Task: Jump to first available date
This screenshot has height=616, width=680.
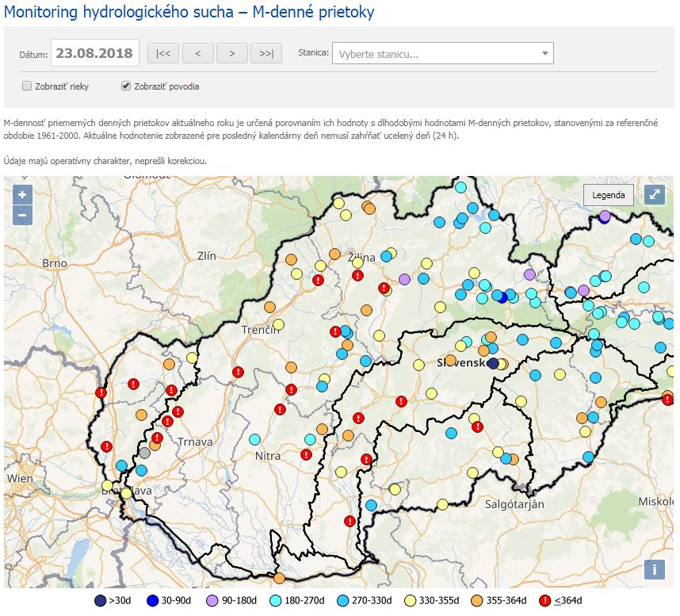Action: (162, 53)
